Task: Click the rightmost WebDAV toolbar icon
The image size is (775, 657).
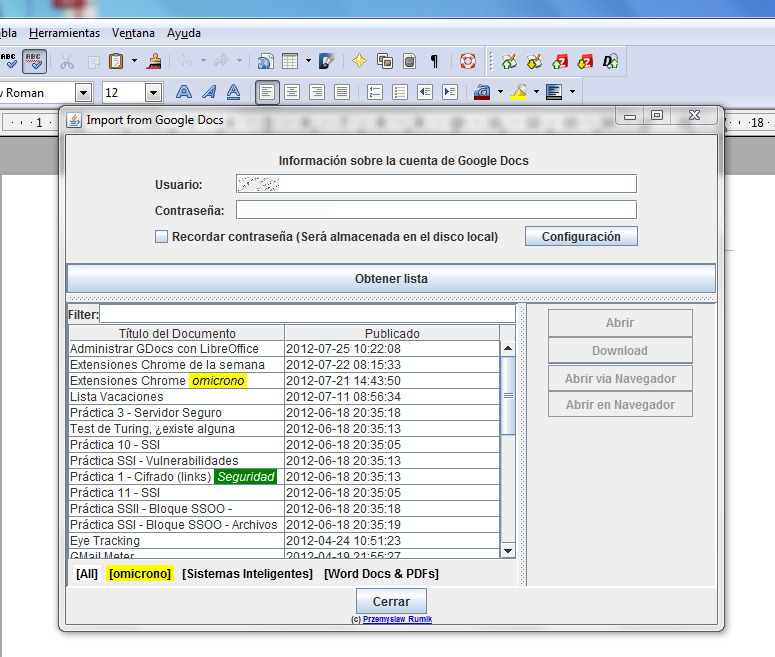Action: 610,61
